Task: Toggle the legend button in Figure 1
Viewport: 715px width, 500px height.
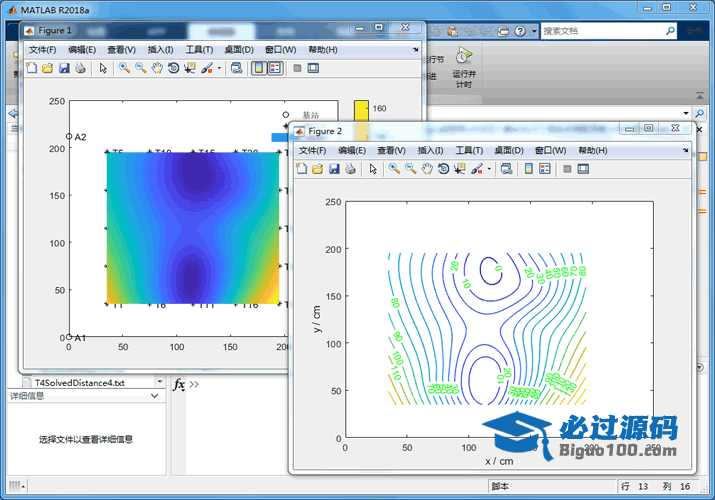Action: pyautogui.click(x=275, y=68)
